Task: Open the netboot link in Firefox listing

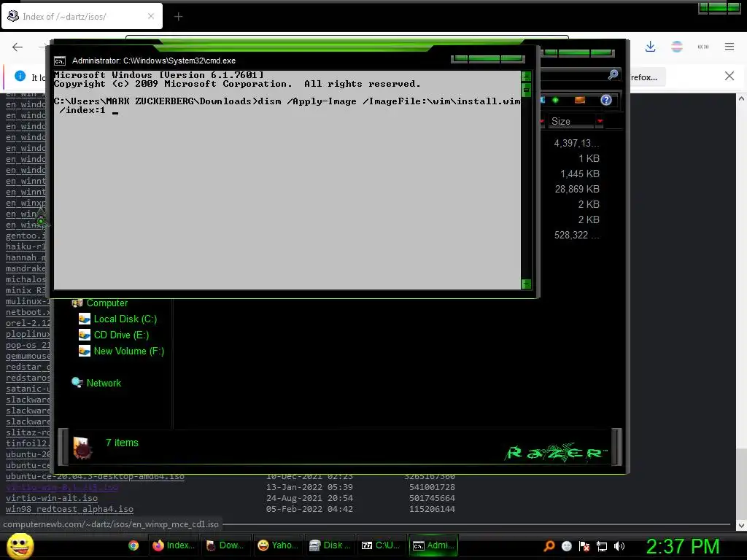Action: coord(28,312)
